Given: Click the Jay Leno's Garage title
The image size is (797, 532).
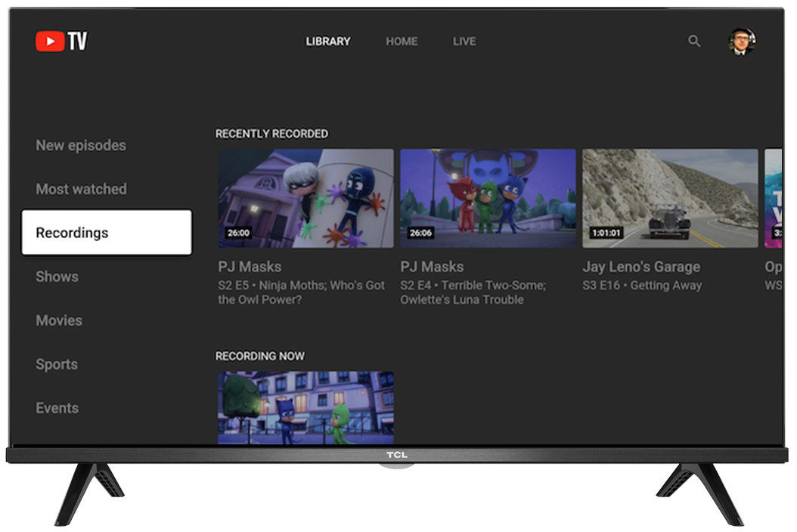Looking at the screenshot, I should (x=641, y=267).
